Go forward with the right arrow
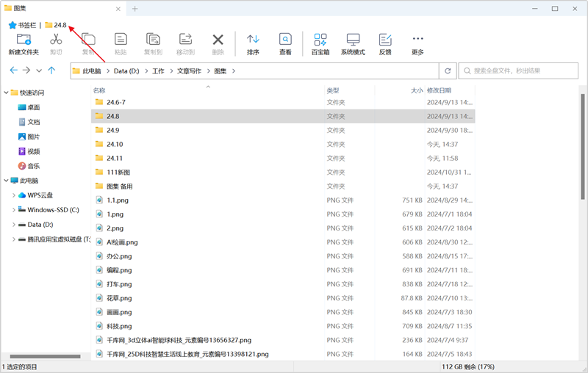Screen dimensions: 588x373 [x=26, y=70]
